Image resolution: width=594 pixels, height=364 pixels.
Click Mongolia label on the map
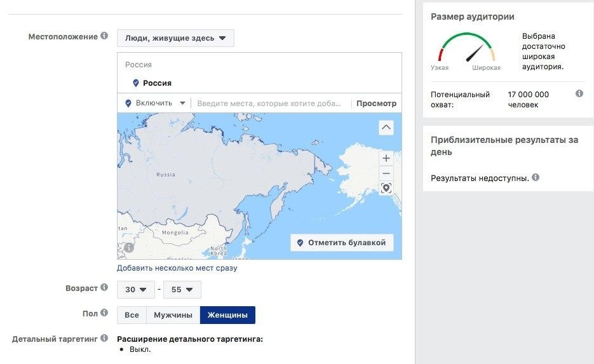[175, 233]
